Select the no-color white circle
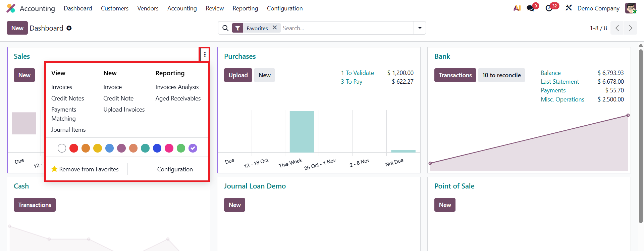 point(62,148)
